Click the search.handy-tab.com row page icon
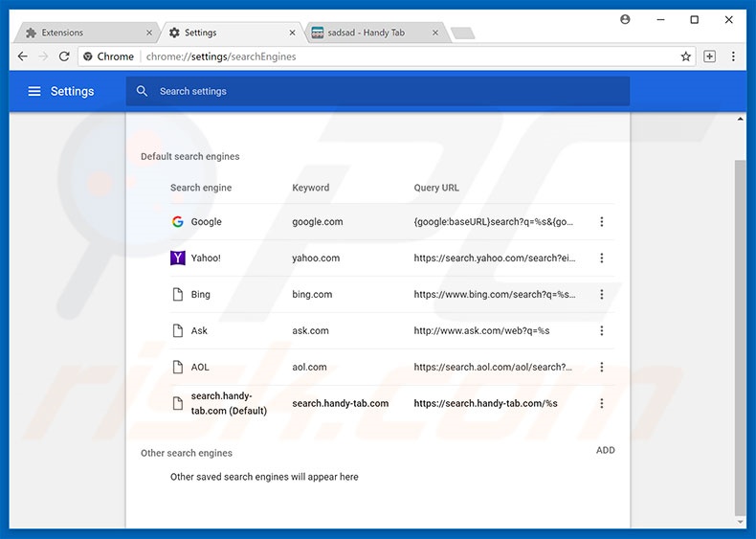 coord(177,403)
